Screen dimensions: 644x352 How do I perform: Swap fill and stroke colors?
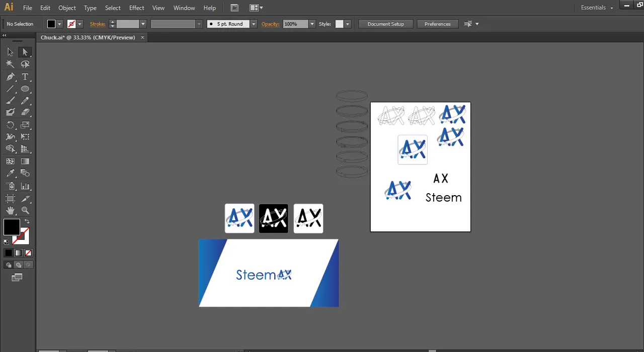click(27, 221)
